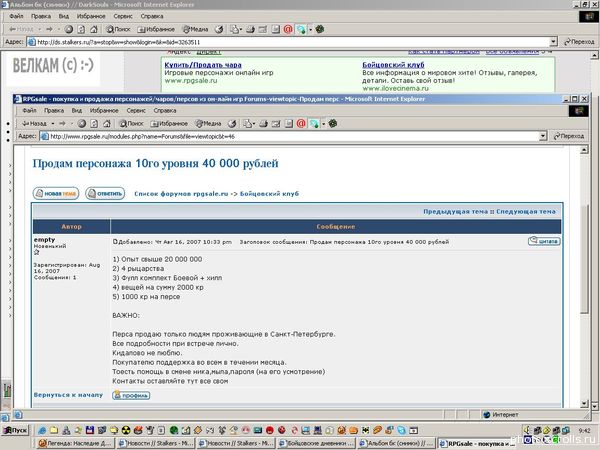Image resolution: width=600 pixels, height=450 pixels.
Task: Click Переход button in DarkSouls background window
Action: (x=579, y=42)
